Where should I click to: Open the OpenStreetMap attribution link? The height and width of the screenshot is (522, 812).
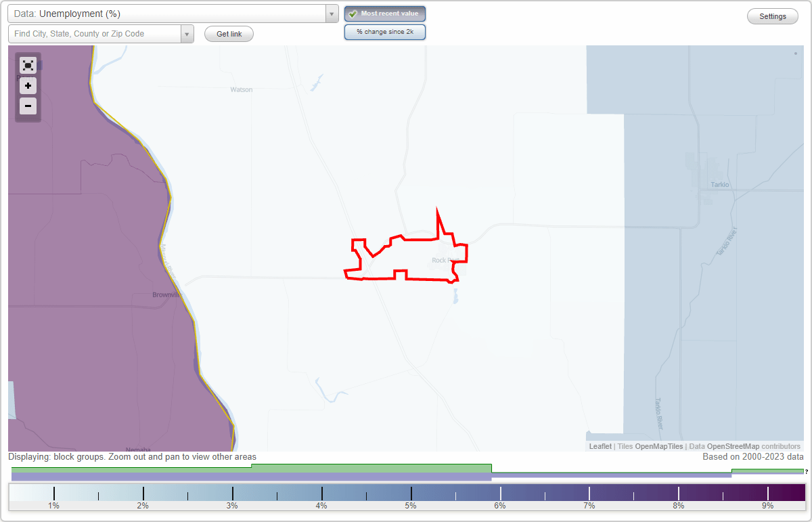733,446
